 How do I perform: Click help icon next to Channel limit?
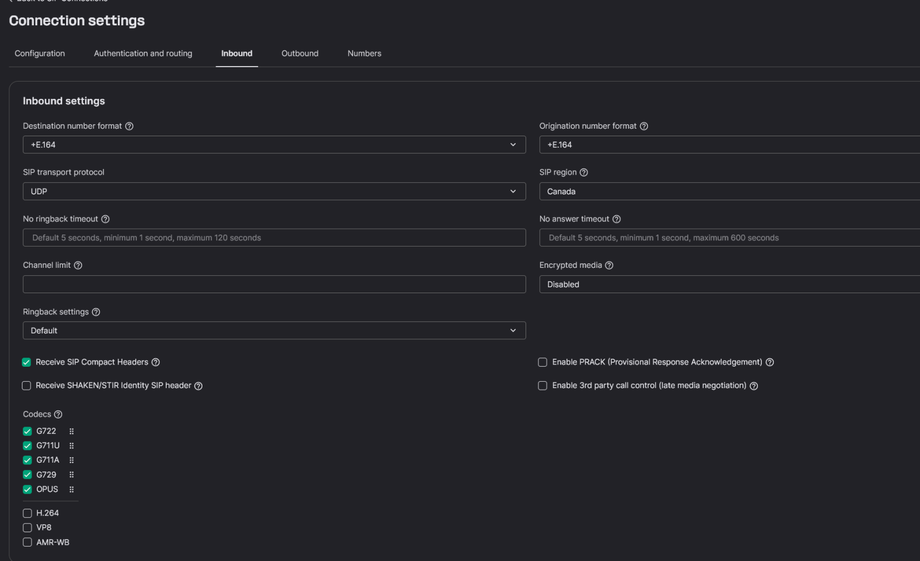pyautogui.click(x=78, y=265)
